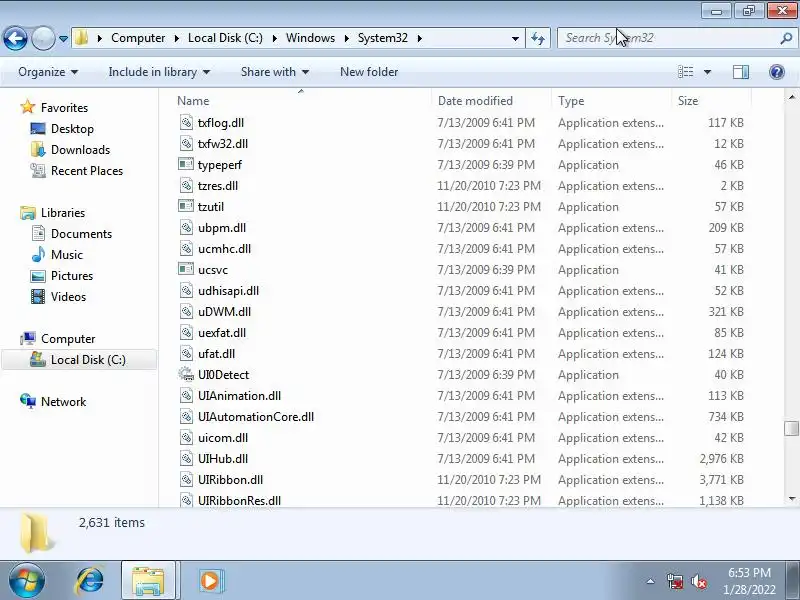Click Windows Explorer taskbar button
Image resolution: width=800 pixels, height=600 pixels.
pos(148,581)
